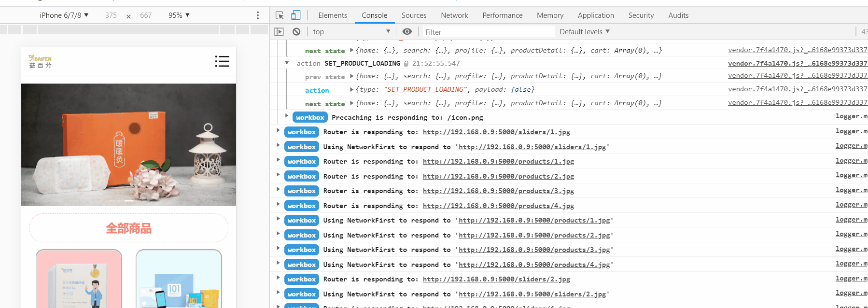
Task: Open vendor.7f4a1470.js source link beside SET_PRODUCT_LOADING
Action: [x=798, y=63]
